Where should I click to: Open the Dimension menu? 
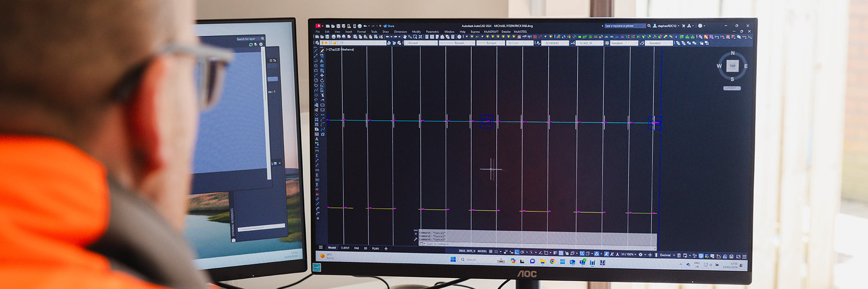click(400, 32)
